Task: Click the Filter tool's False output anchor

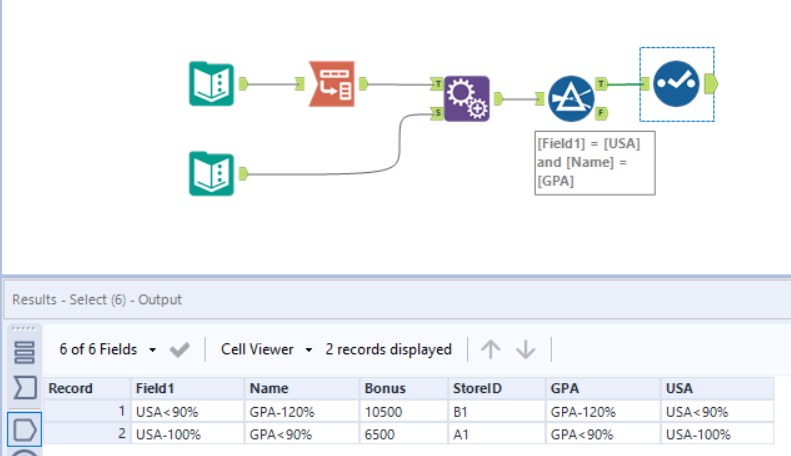Action: coord(600,114)
